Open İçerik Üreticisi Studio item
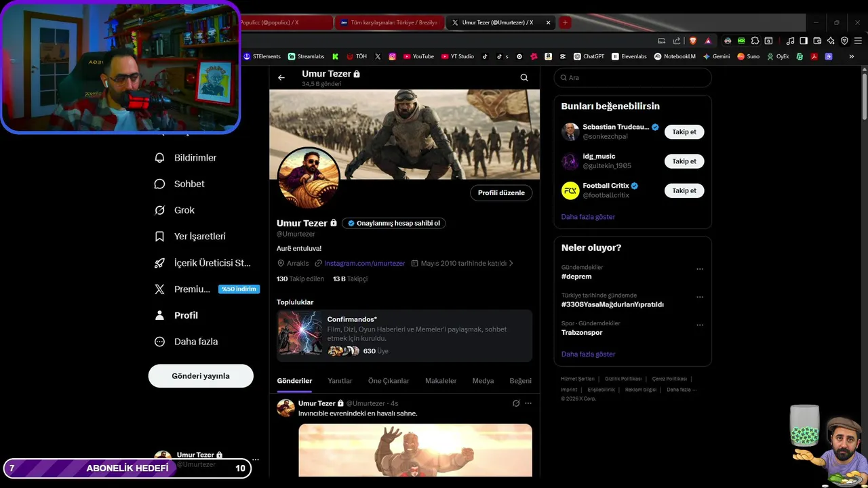The width and height of the screenshot is (868, 488). tap(203, 263)
